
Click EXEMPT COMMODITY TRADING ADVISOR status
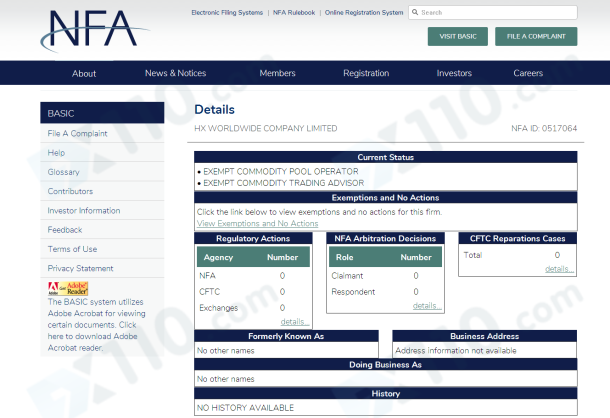coord(284,183)
